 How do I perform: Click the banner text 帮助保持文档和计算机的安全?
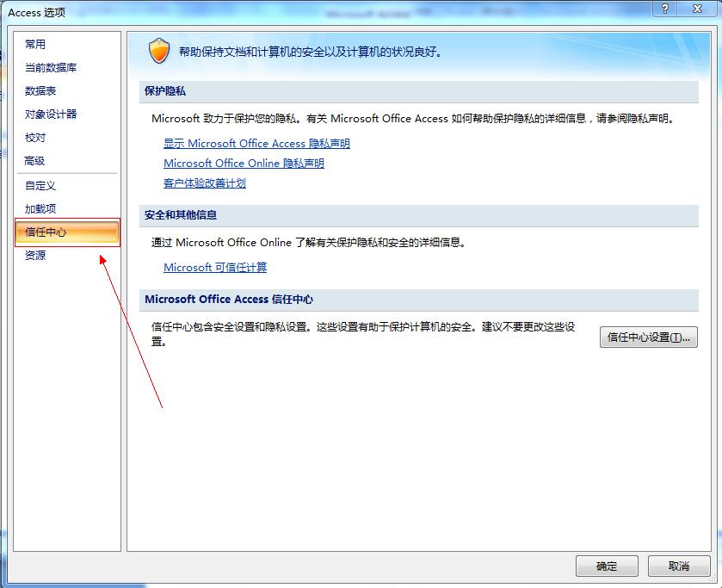[311, 52]
